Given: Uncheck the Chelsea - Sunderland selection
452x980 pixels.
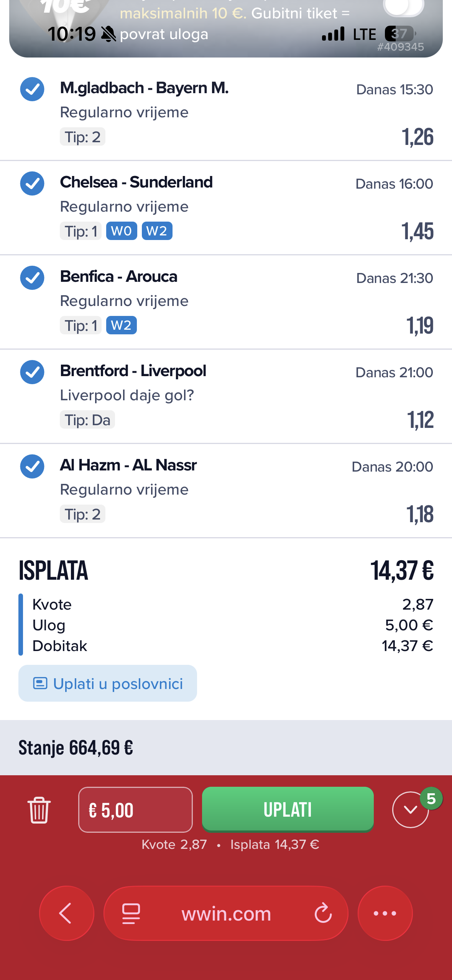Looking at the screenshot, I should pos(32,184).
